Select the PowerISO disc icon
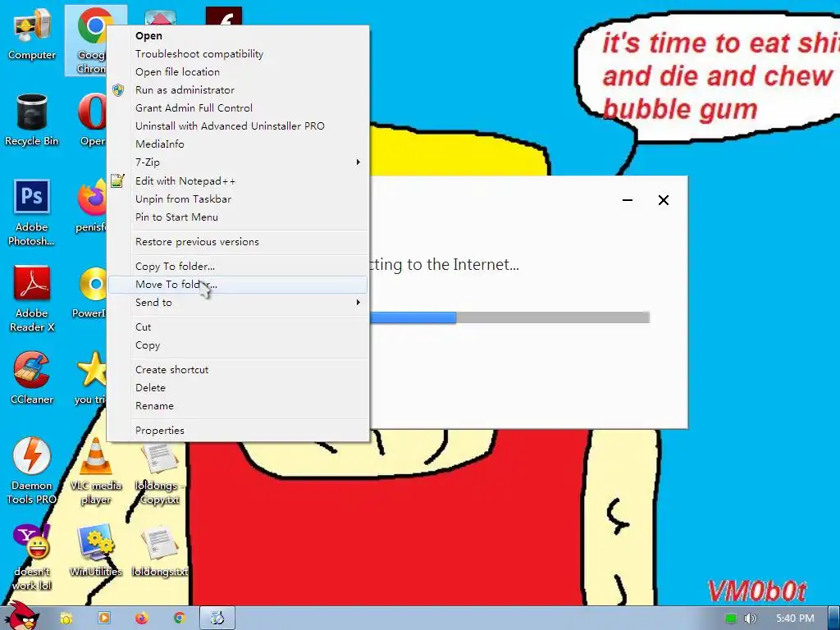Screen dimensions: 840x630 (90, 293)
